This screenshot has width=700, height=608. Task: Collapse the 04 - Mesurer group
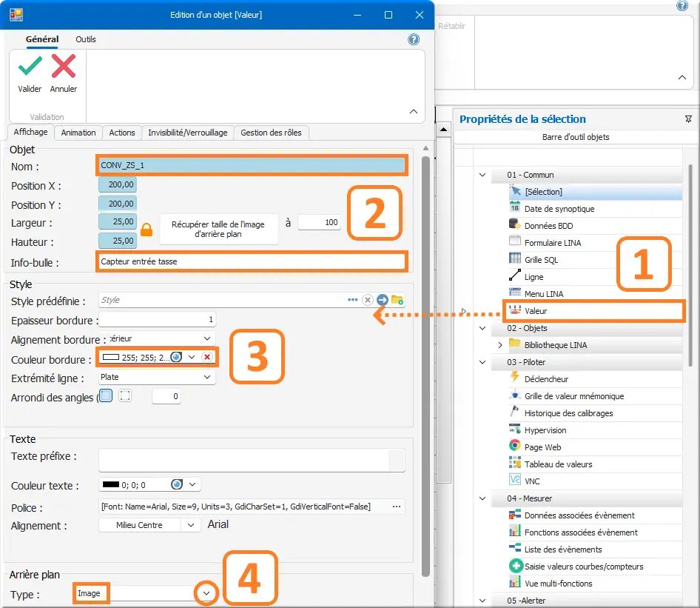pyautogui.click(x=482, y=498)
